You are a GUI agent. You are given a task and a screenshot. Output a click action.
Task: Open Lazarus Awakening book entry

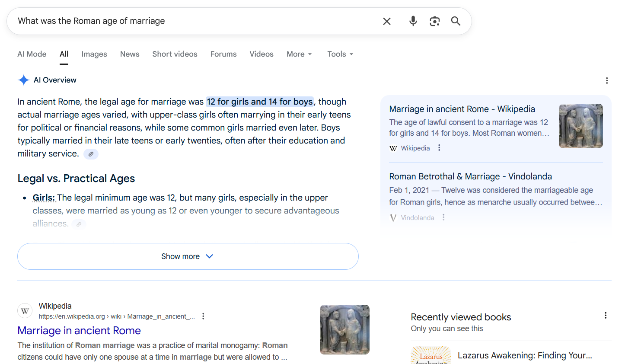(524, 355)
